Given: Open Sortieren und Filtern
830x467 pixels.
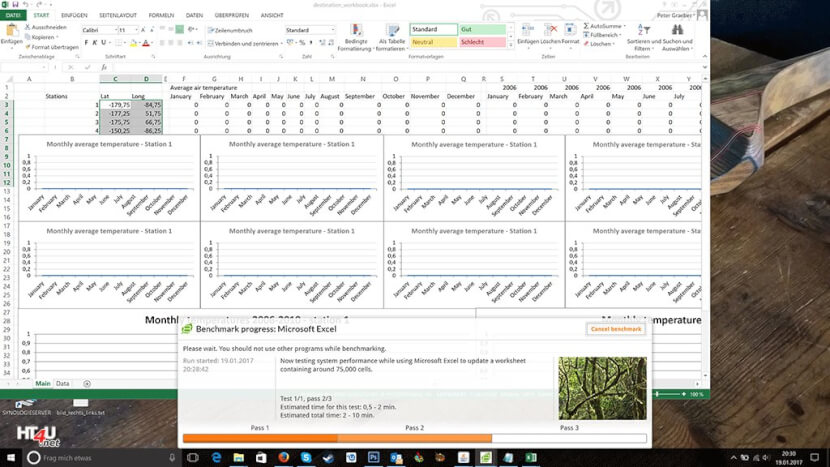Looking at the screenshot, I should [644, 37].
